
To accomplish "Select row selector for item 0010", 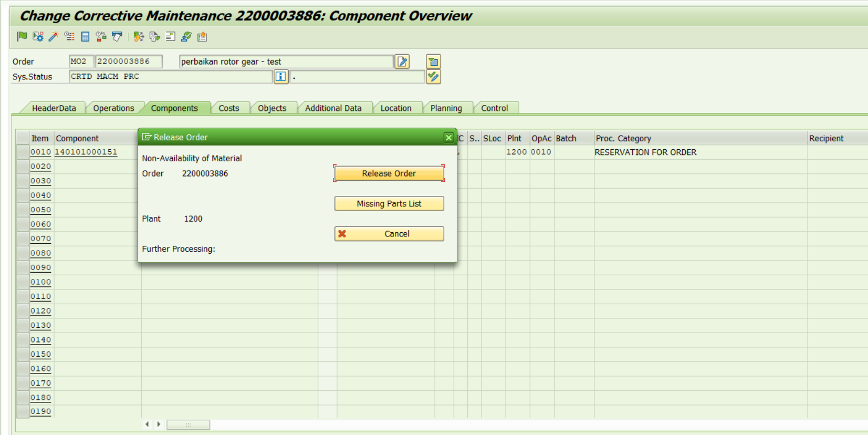I will [23, 152].
